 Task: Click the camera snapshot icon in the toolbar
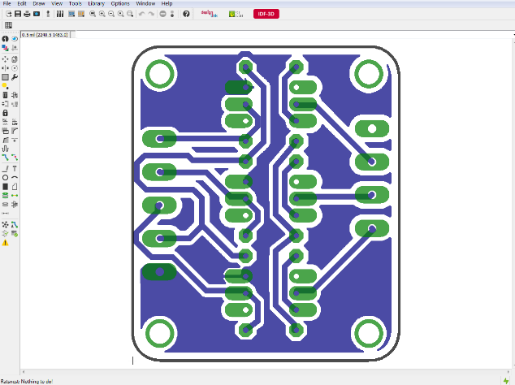coord(36,14)
